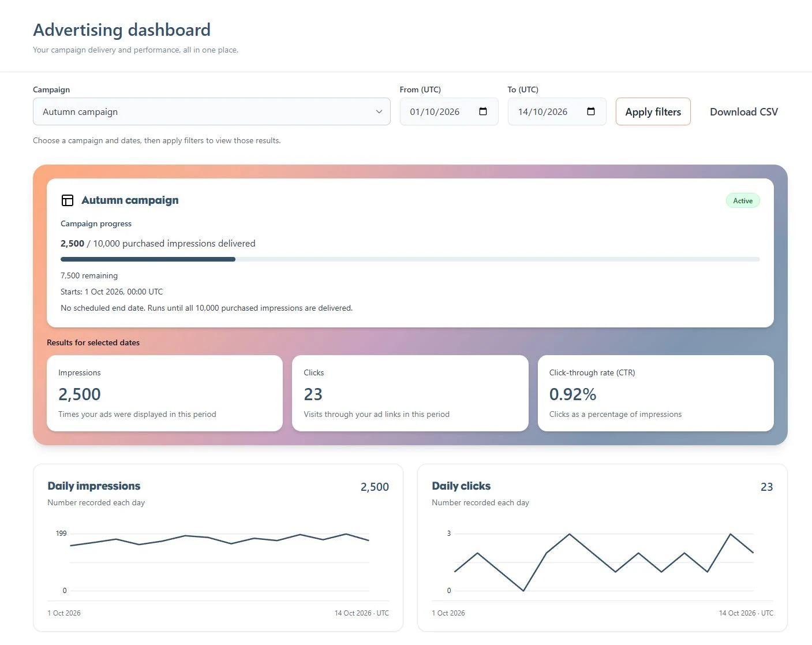The height and width of the screenshot is (645, 812).
Task: Click 'Starts: 1 Oct 2026, 00:00 UTC'
Action: (112, 292)
